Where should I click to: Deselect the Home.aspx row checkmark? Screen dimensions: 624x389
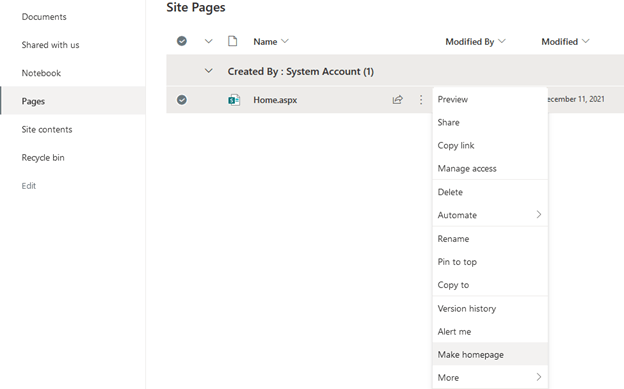182,100
